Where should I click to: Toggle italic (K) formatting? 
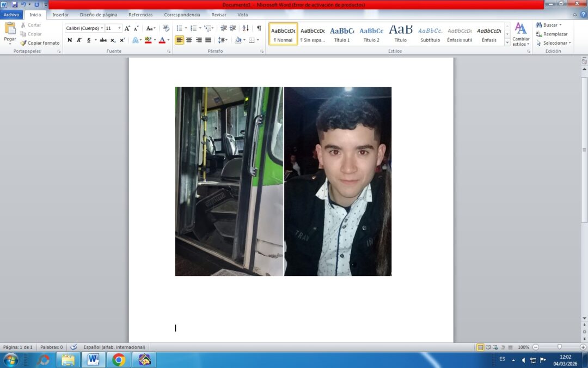(x=79, y=40)
